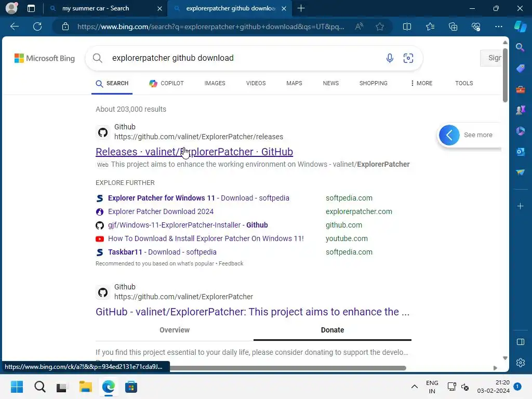This screenshot has height=399, width=532.
Task: Open the tab actions menu icon
Action: coord(31,8)
